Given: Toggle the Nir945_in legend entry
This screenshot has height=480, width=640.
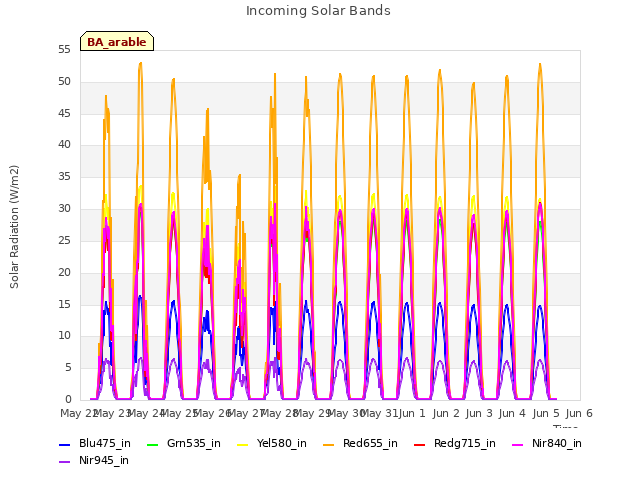Looking at the screenshot, I should click(94, 460).
